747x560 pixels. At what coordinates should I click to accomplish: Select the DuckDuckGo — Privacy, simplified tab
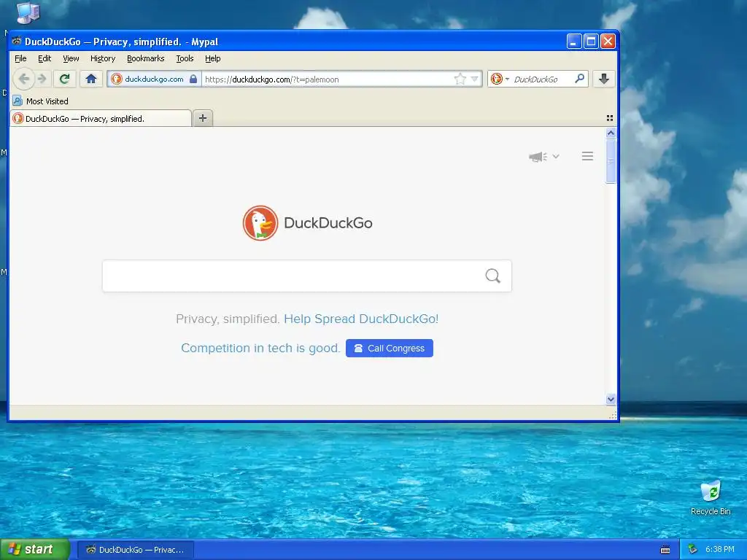pos(101,119)
